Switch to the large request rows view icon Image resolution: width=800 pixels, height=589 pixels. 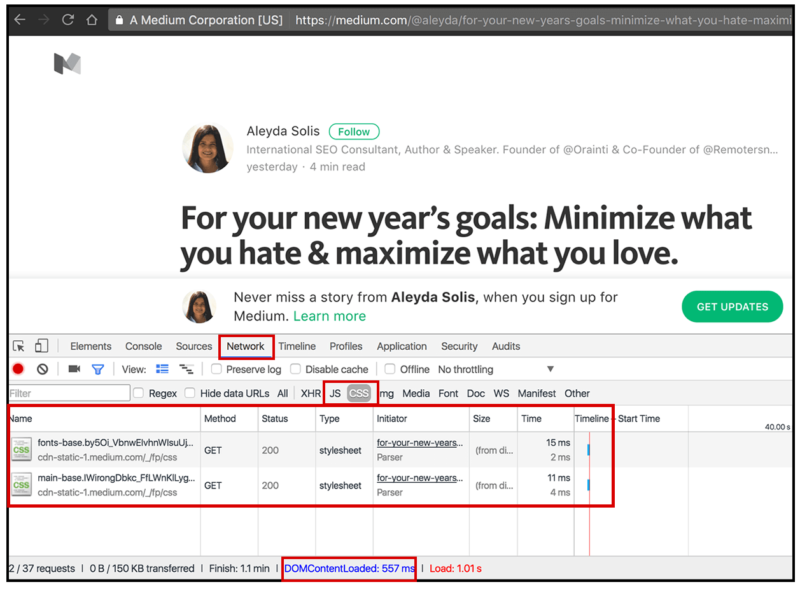(162, 369)
